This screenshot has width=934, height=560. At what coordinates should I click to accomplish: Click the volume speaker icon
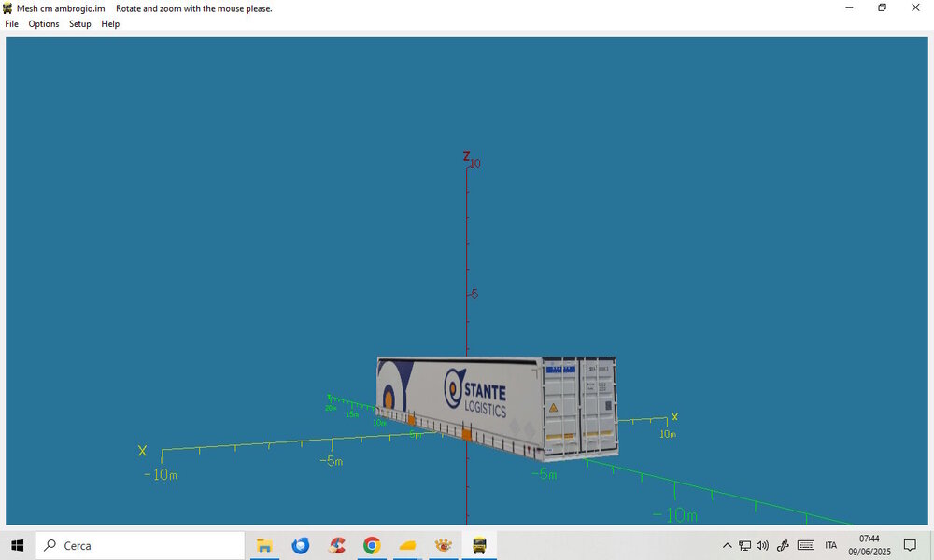point(762,545)
